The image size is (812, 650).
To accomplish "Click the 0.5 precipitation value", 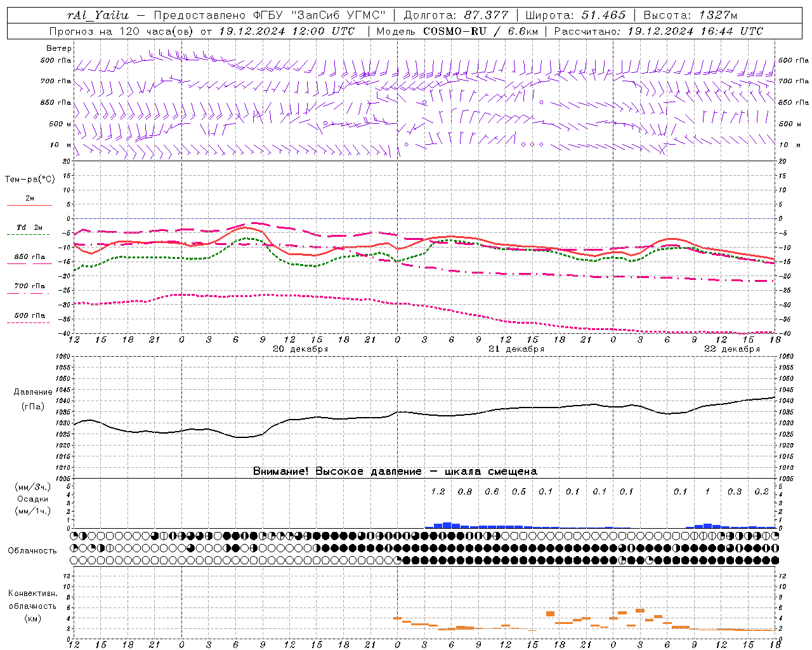I will (x=519, y=491).
